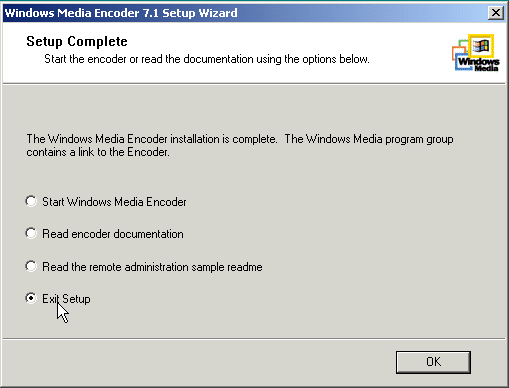
Task: Click the 'Exit Setup' label text
Action: [66, 299]
